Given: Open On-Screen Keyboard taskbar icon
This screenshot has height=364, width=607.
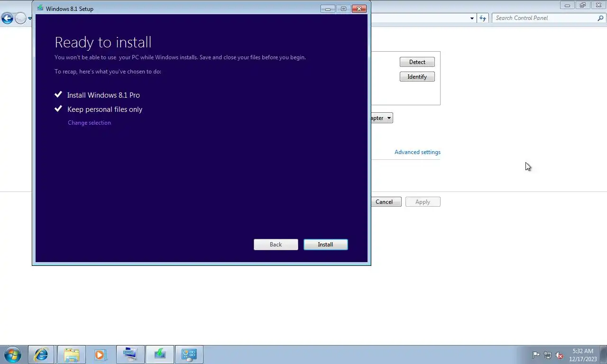Looking at the screenshot, I should coord(130,355).
